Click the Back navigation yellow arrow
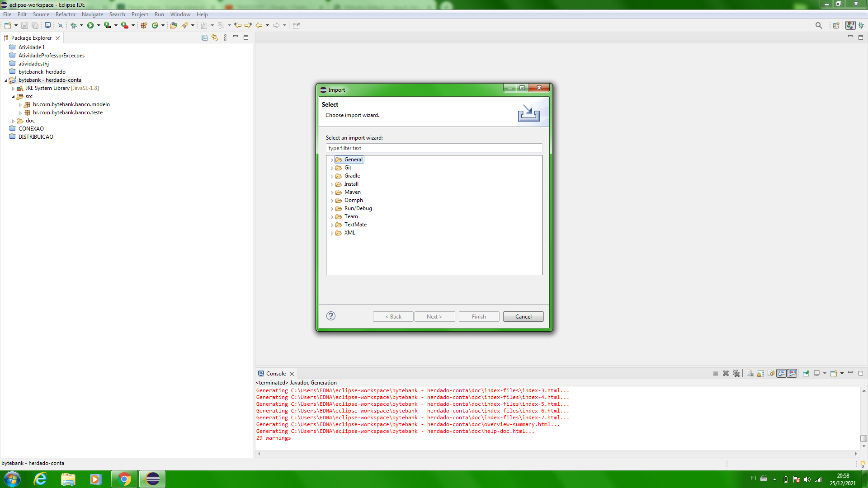 259,25
